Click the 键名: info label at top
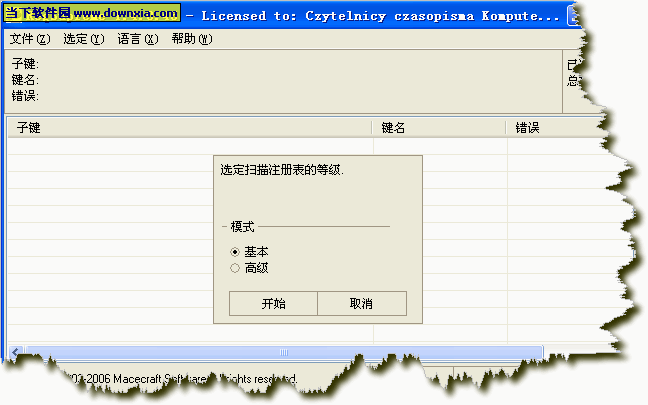Viewport: 648px width, 405px height. [25, 80]
